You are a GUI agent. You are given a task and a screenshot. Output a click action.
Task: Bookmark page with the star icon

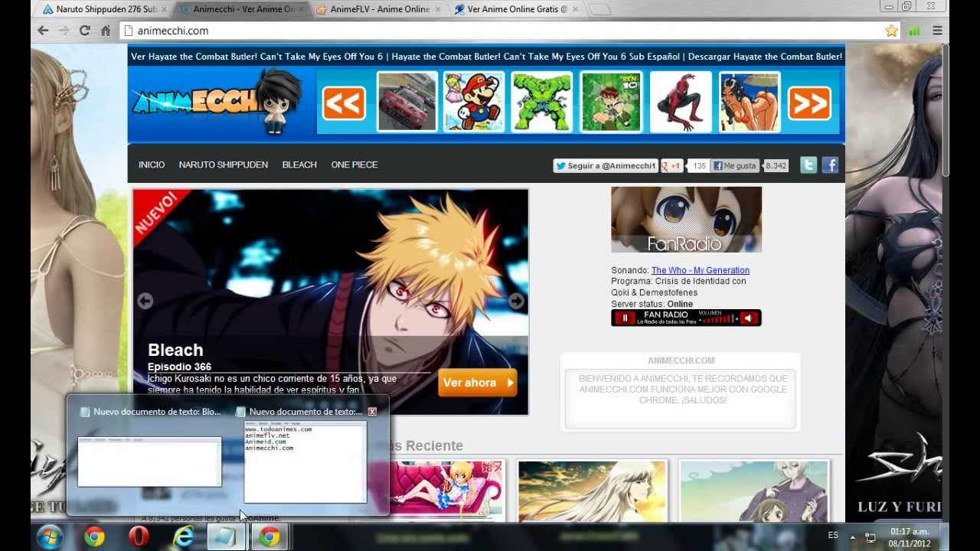click(891, 31)
